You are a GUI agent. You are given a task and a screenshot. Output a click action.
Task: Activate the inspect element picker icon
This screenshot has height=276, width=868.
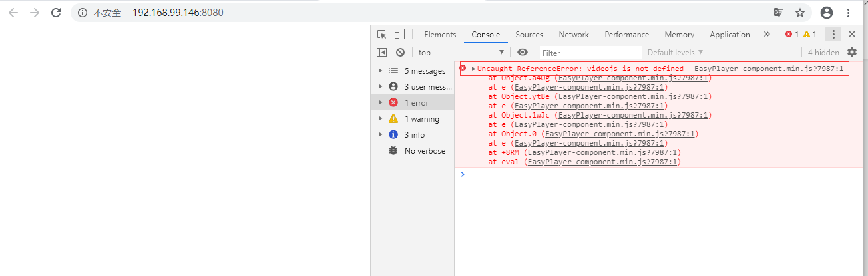tap(382, 35)
